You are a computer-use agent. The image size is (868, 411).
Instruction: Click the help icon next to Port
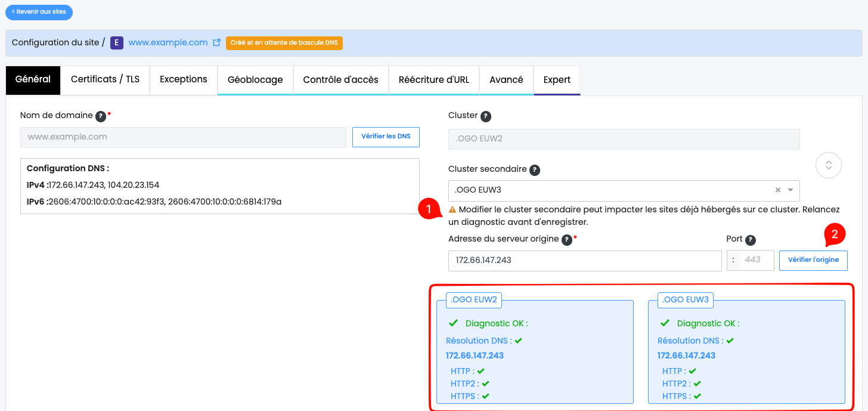tap(751, 240)
